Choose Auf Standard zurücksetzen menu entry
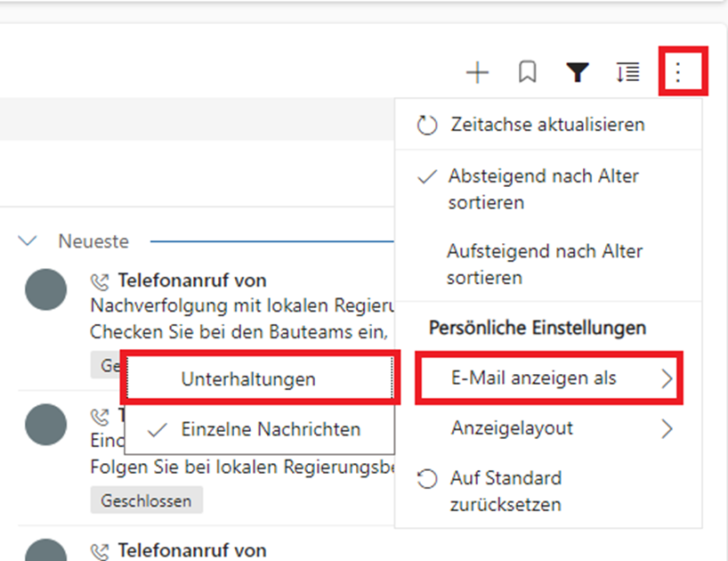728x561 pixels. pos(506,491)
